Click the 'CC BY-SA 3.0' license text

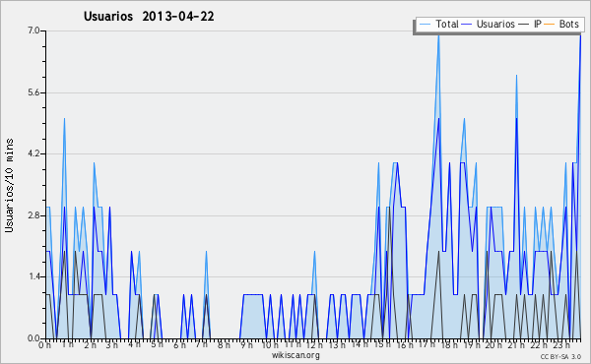click(x=560, y=357)
